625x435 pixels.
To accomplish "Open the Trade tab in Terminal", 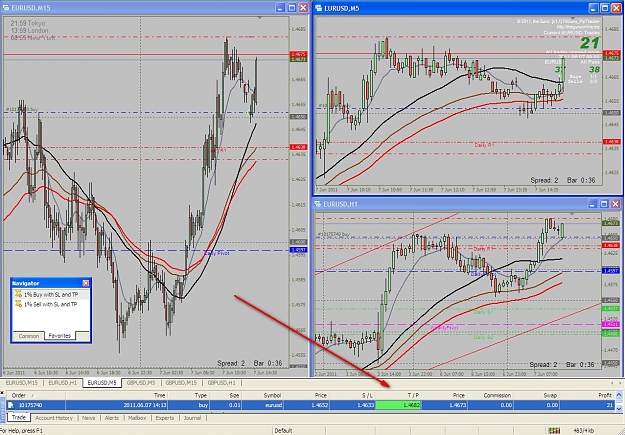I will coord(18,417).
